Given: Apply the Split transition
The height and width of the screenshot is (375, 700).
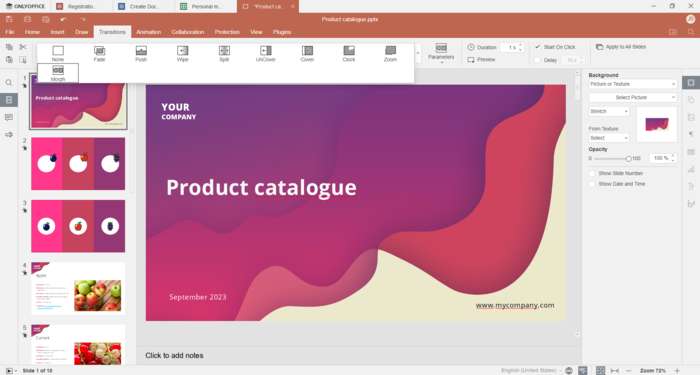Looking at the screenshot, I should tap(224, 54).
